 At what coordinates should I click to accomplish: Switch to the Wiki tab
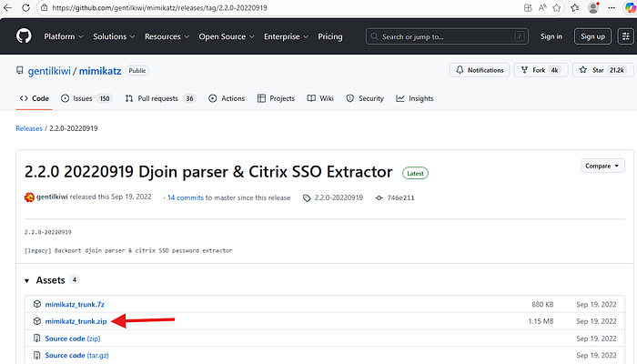(320, 98)
